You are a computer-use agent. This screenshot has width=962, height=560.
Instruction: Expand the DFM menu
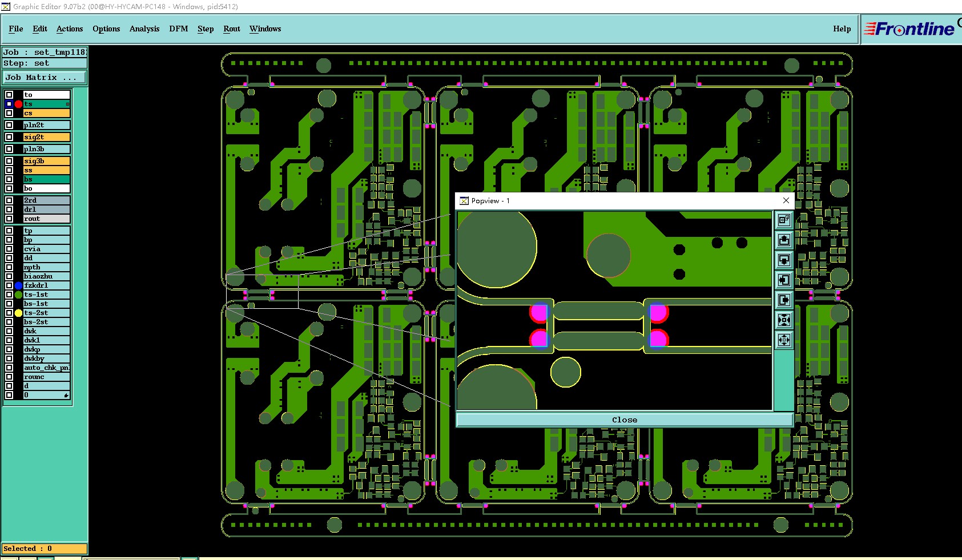(x=179, y=29)
